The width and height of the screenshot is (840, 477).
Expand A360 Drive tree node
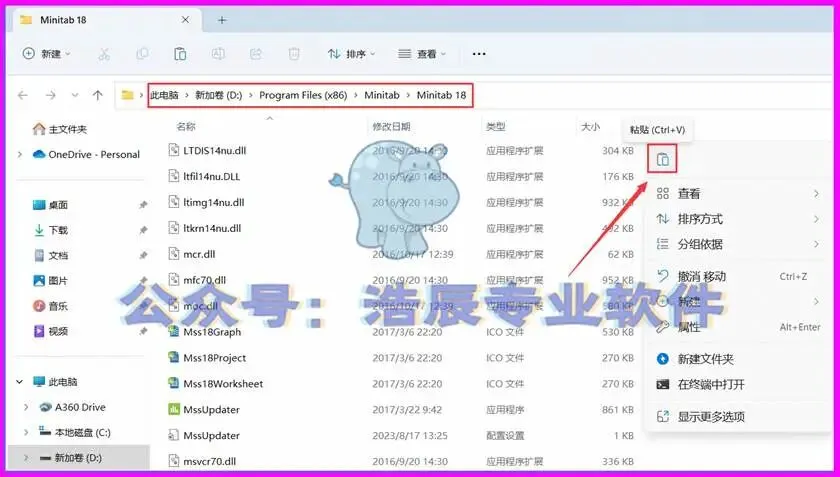tap(26, 407)
